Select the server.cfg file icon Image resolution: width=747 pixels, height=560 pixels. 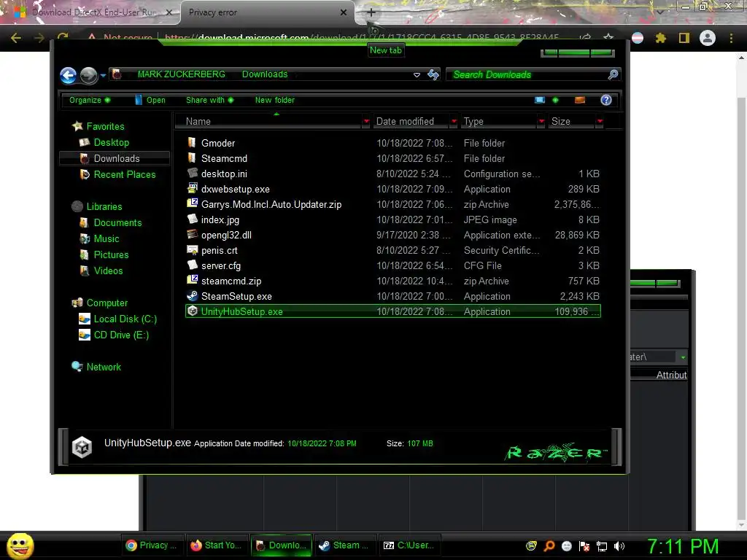193,265
